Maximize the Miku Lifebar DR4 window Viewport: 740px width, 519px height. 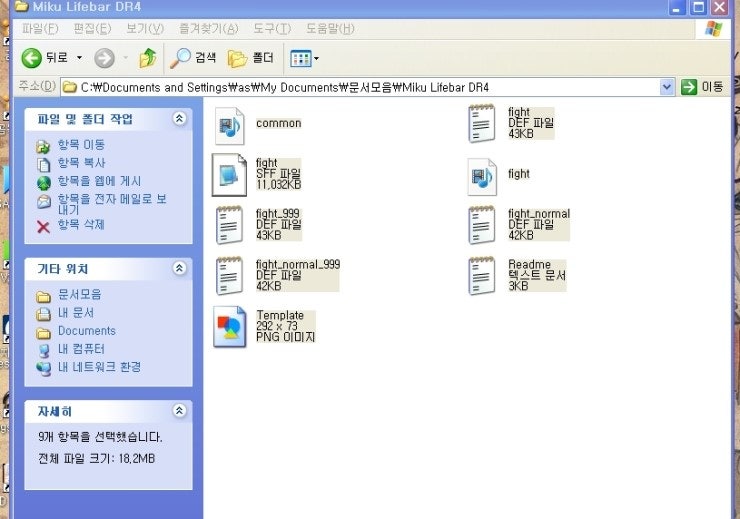698,7
